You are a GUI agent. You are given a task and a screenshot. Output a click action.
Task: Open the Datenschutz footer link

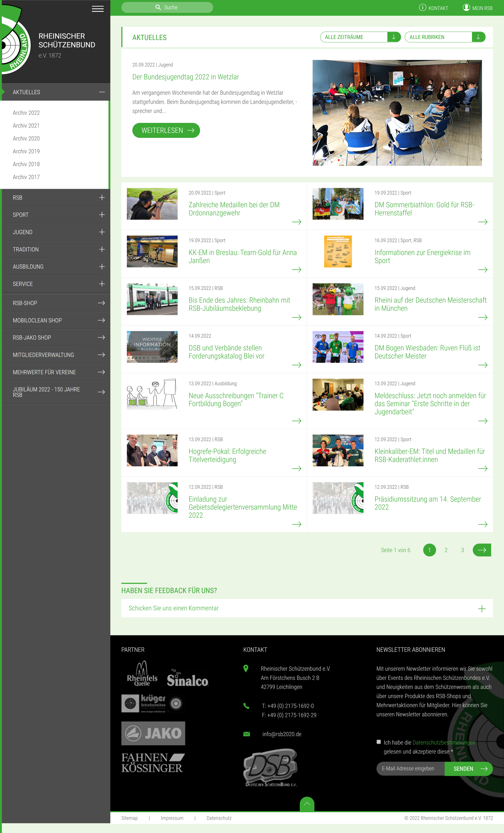point(219,818)
